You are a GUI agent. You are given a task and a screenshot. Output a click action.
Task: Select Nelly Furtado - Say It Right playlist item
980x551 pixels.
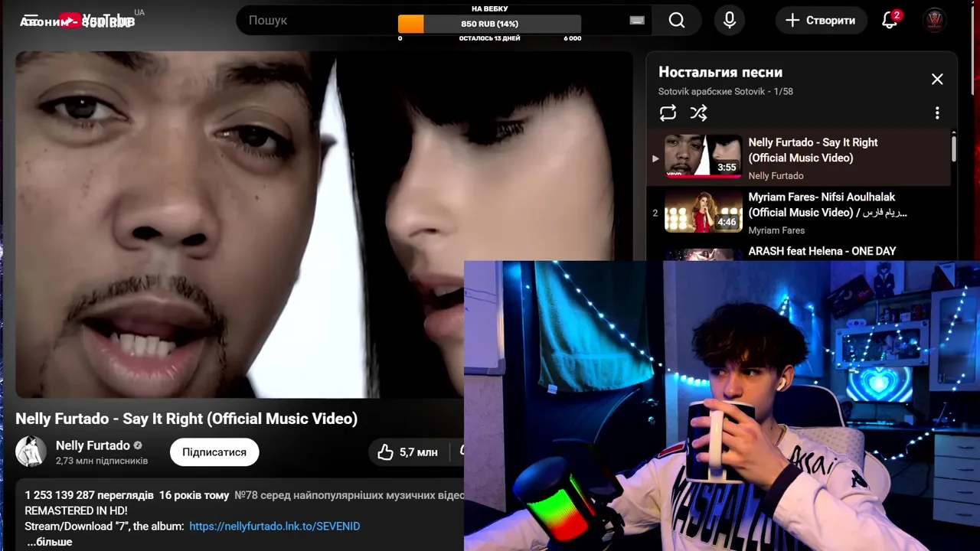tap(799, 158)
